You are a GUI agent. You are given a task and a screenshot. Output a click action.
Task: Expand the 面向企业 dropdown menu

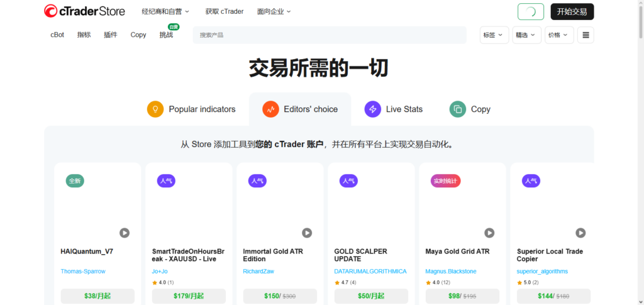click(x=274, y=11)
